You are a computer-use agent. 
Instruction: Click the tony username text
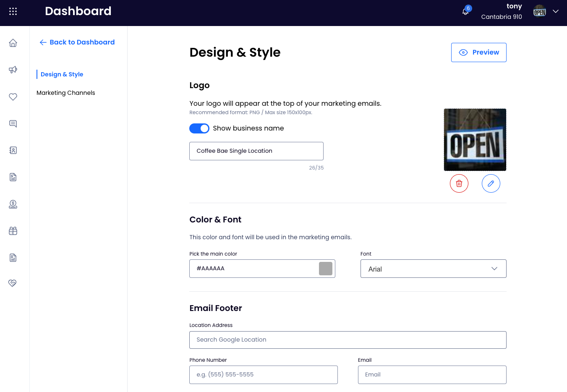tap(514, 6)
